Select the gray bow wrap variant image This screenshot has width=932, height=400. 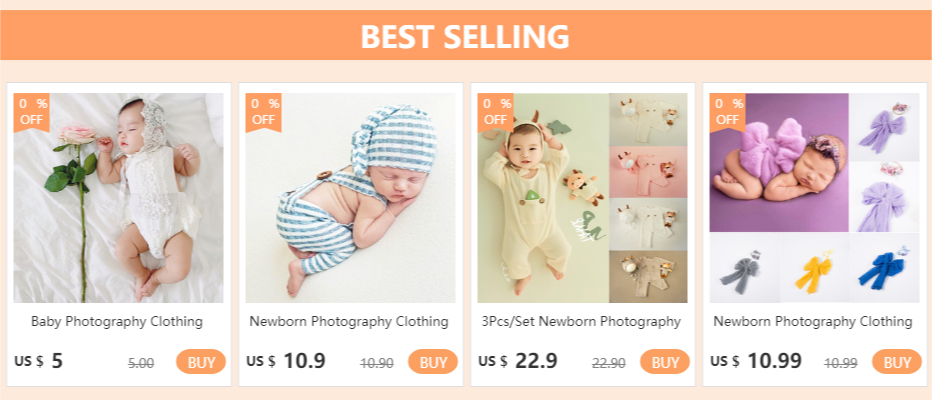pos(744,268)
